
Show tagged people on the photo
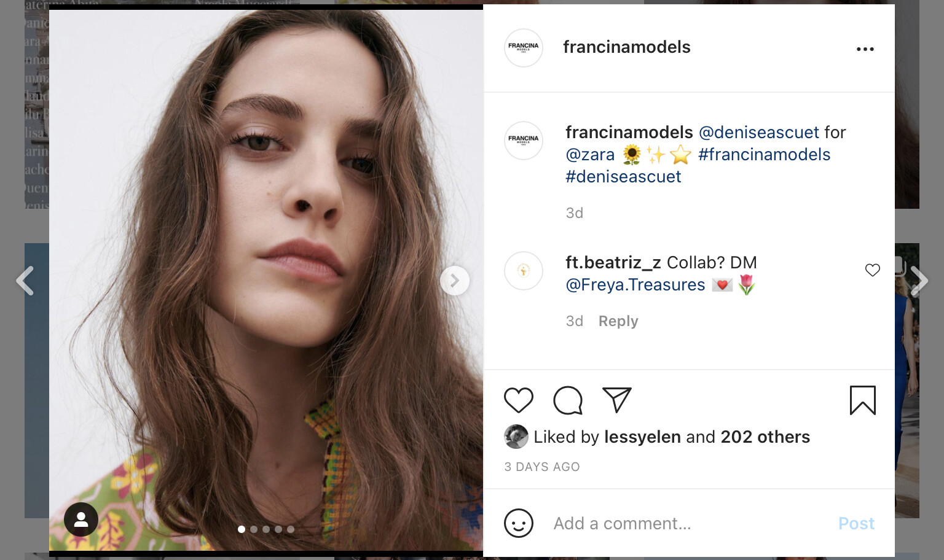click(81, 519)
